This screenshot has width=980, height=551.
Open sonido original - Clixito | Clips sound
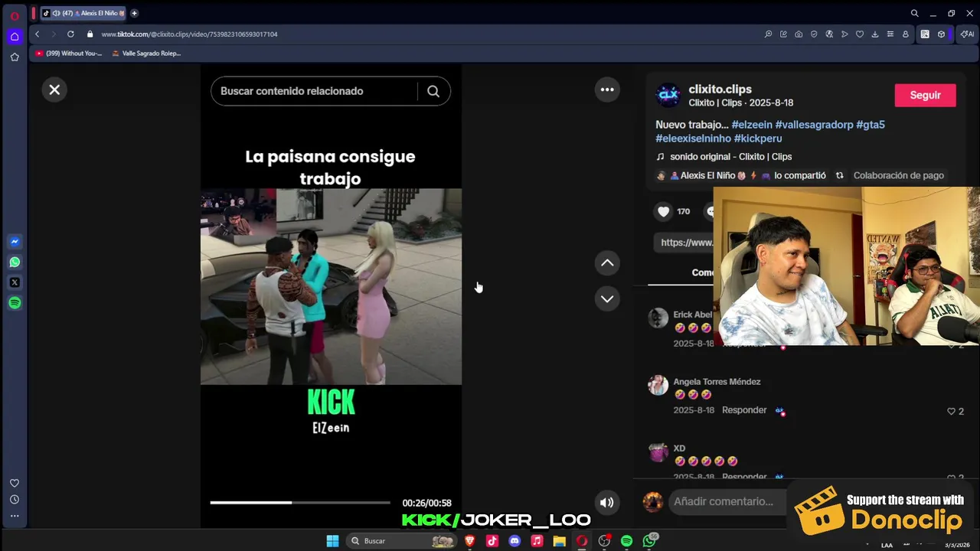coord(730,156)
